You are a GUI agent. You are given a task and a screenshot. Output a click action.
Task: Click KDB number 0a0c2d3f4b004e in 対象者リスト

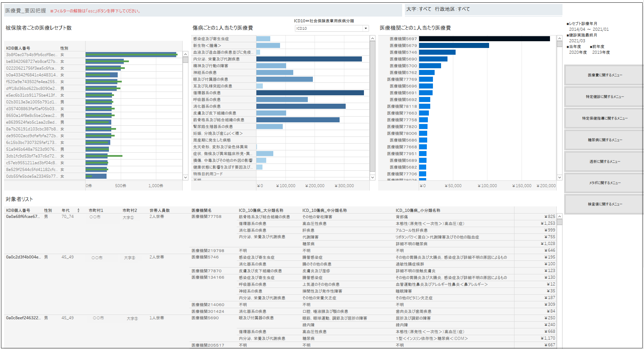23,257
